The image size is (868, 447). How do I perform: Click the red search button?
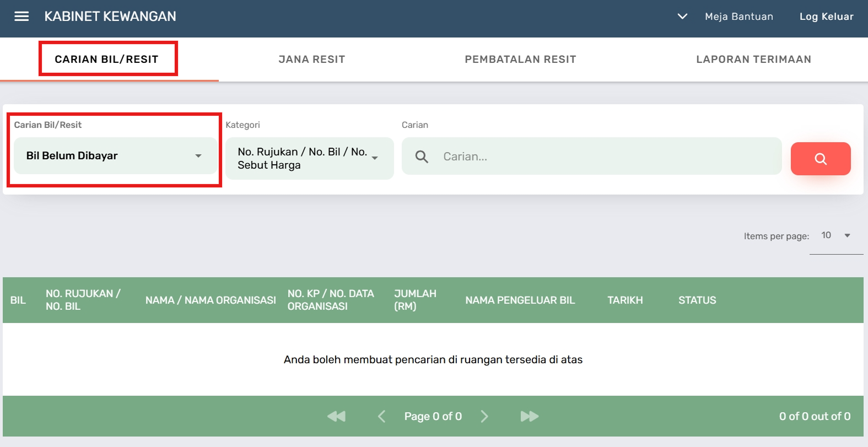tap(821, 159)
